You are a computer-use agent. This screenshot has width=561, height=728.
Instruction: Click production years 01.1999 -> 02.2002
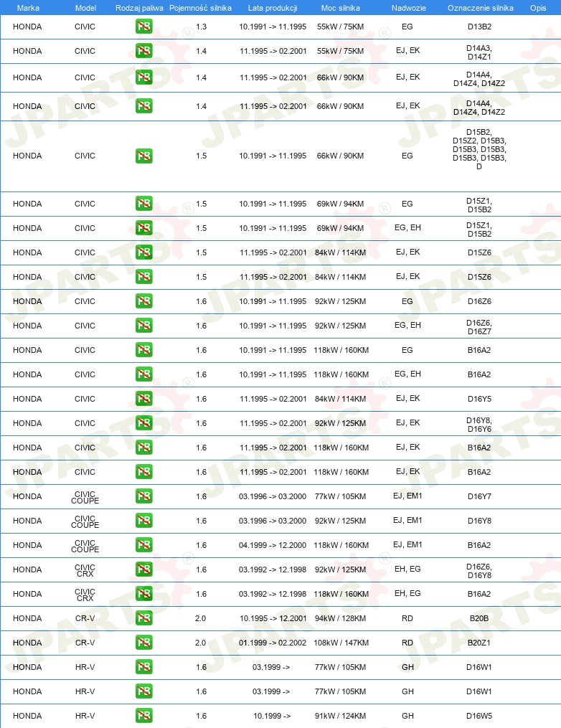pos(273,643)
